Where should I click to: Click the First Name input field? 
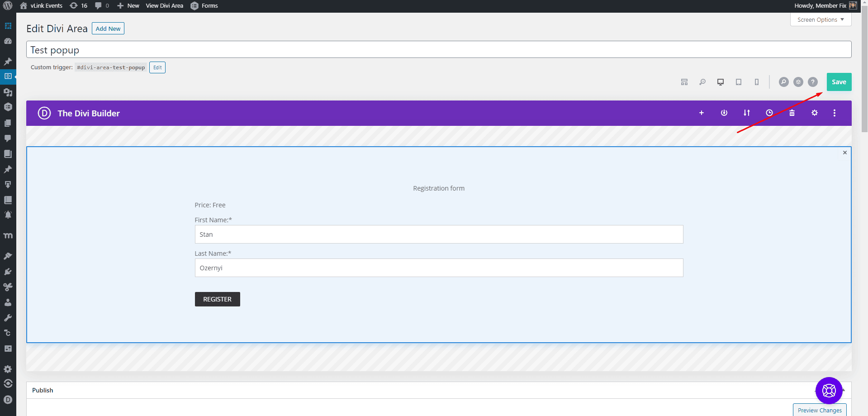[439, 234]
